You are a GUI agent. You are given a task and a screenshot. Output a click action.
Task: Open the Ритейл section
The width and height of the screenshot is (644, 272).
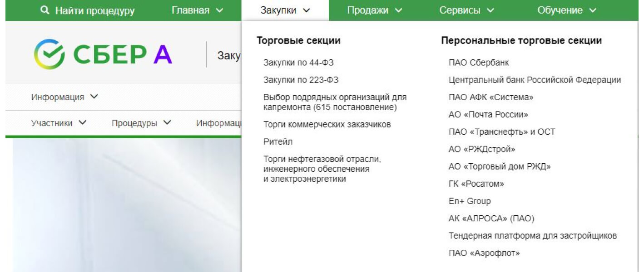pos(278,142)
